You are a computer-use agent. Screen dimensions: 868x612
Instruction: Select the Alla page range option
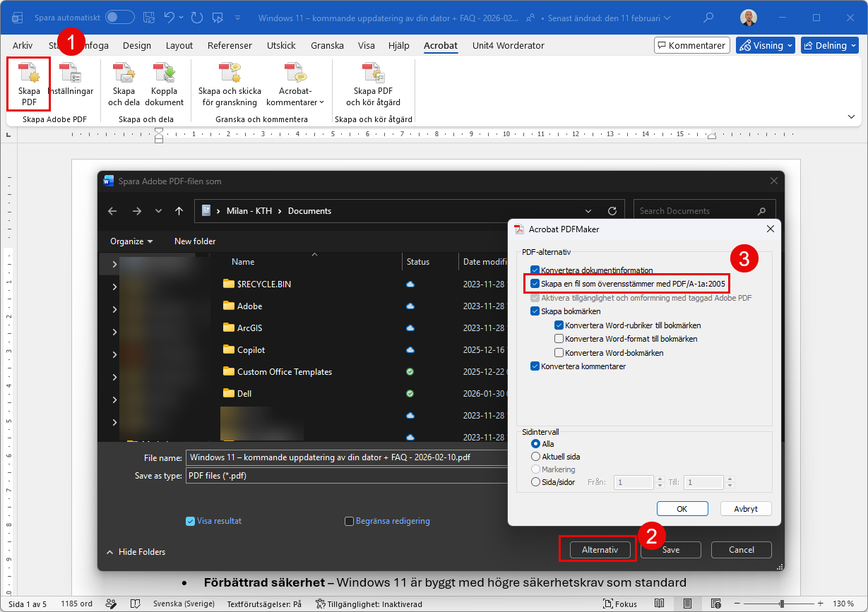tap(535, 444)
